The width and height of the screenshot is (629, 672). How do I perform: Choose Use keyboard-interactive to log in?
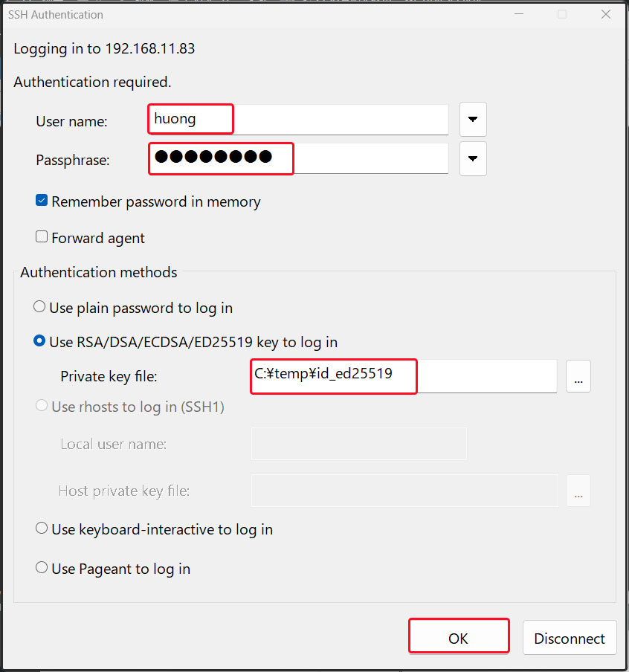[42, 529]
